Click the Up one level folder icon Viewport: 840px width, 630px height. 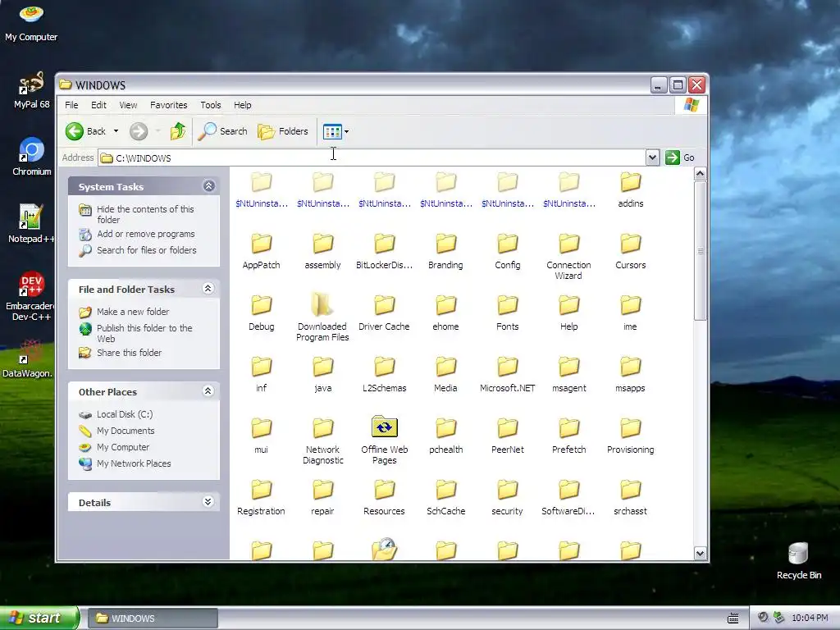[178, 131]
